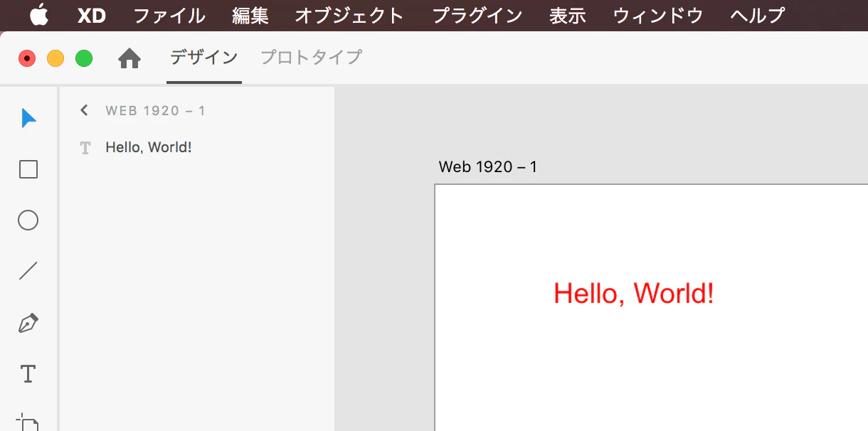Viewport: 868px width, 431px height.
Task: Select the Hello, World! layer row
Action: [x=197, y=148]
